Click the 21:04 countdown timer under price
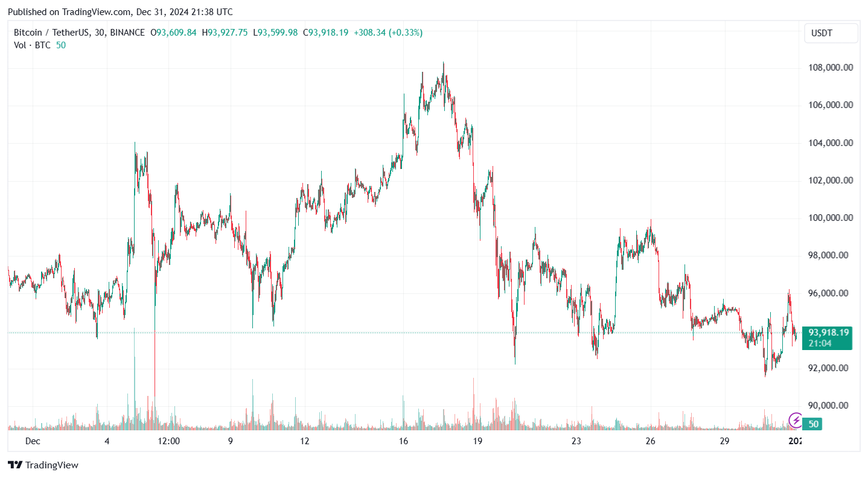Viewport: 868px width, 478px height. click(x=820, y=343)
